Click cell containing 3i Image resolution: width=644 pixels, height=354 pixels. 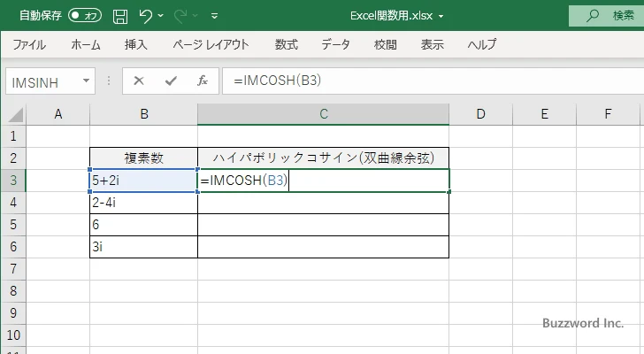pos(143,247)
